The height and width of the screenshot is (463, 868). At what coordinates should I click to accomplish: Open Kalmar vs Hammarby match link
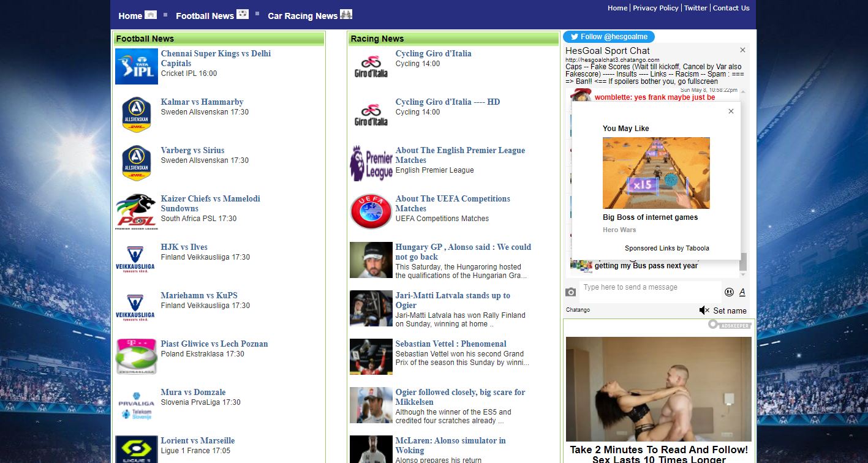click(x=202, y=102)
